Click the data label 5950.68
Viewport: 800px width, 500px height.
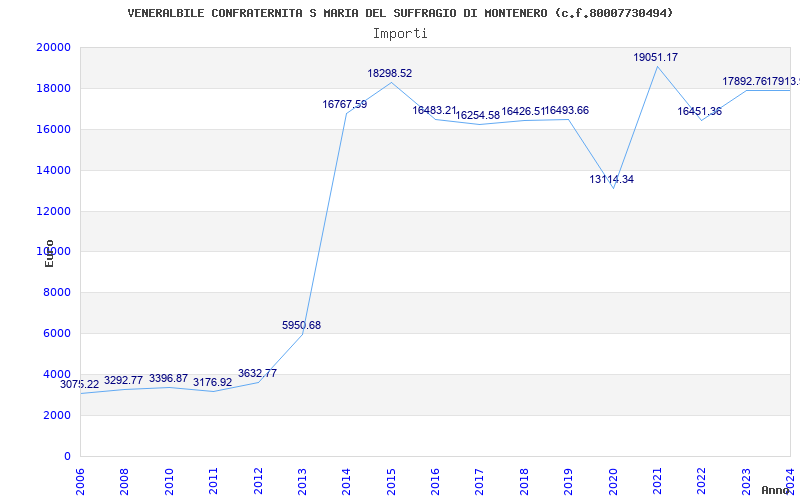point(302,326)
